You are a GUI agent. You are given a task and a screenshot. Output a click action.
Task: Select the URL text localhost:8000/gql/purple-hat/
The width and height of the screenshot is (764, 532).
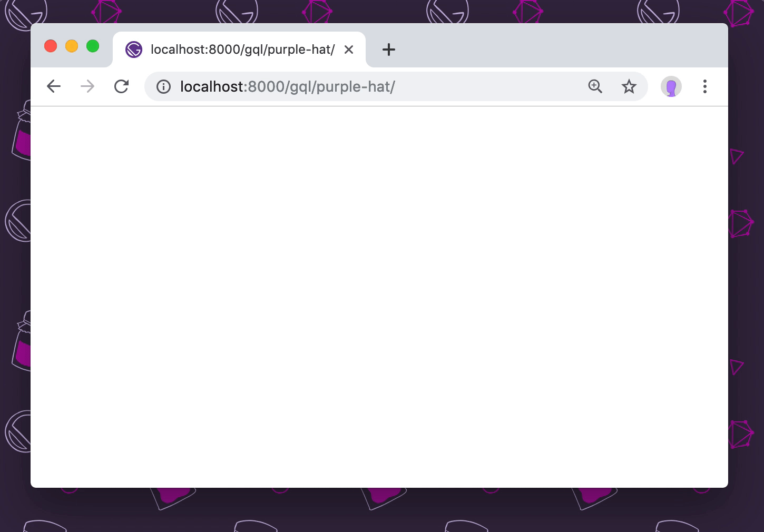click(x=288, y=86)
